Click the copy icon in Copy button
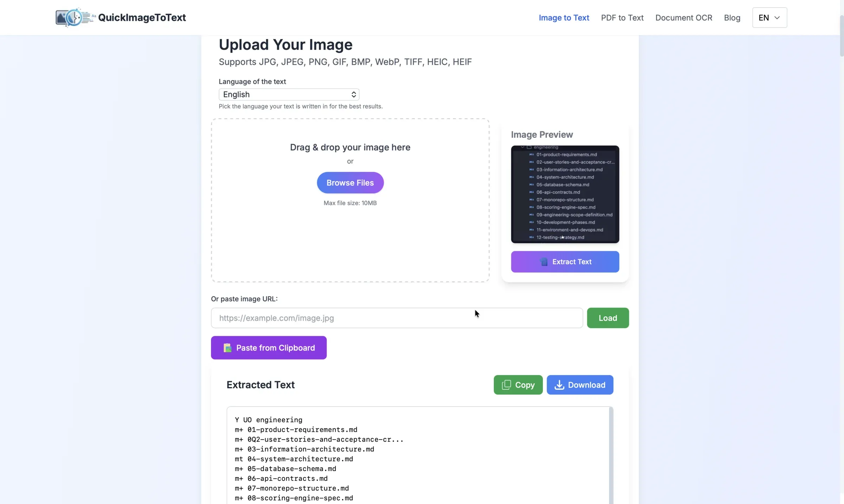The image size is (844, 504). [x=506, y=385]
